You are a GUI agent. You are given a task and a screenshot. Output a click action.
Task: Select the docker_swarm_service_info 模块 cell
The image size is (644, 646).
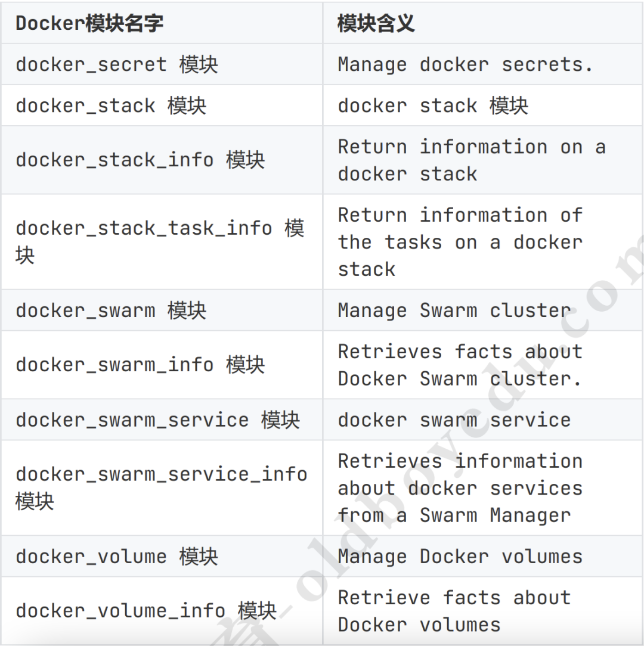(x=161, y=487)
